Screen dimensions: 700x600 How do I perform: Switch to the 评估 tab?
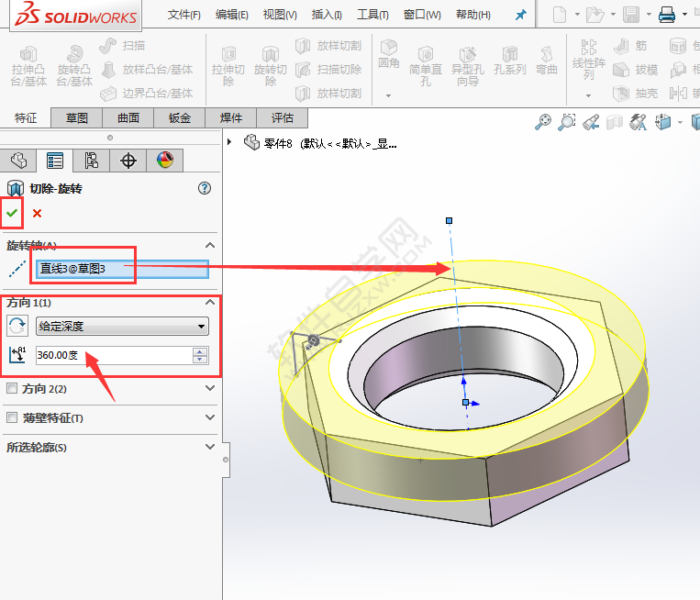[x=283, y=118]
